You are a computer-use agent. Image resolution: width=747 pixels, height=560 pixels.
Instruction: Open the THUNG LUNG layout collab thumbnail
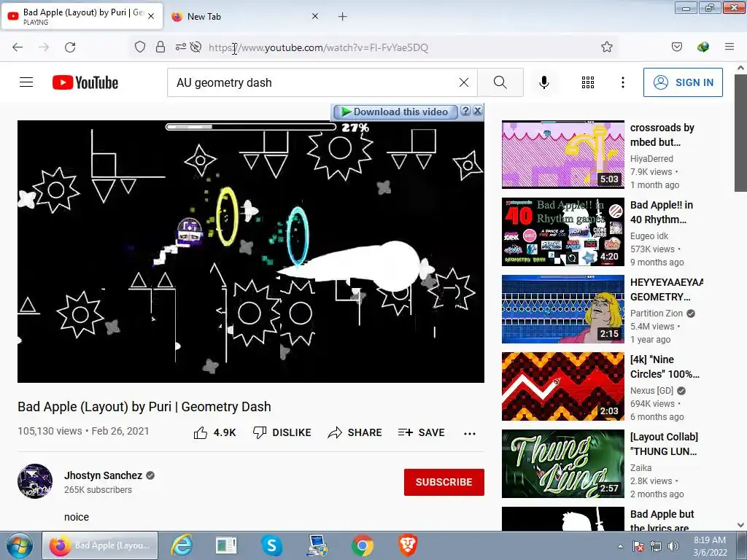click(562, 463)
